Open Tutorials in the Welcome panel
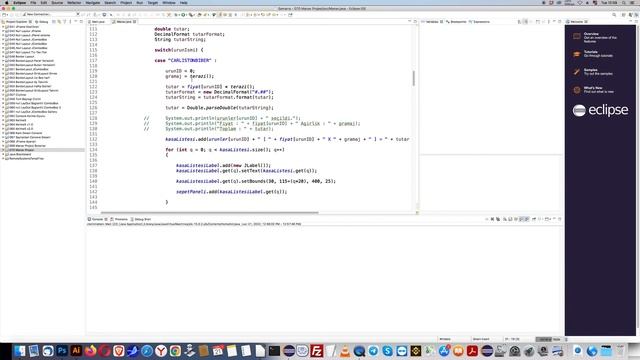Viewport: 640px width, 360px height. point(591,52)
